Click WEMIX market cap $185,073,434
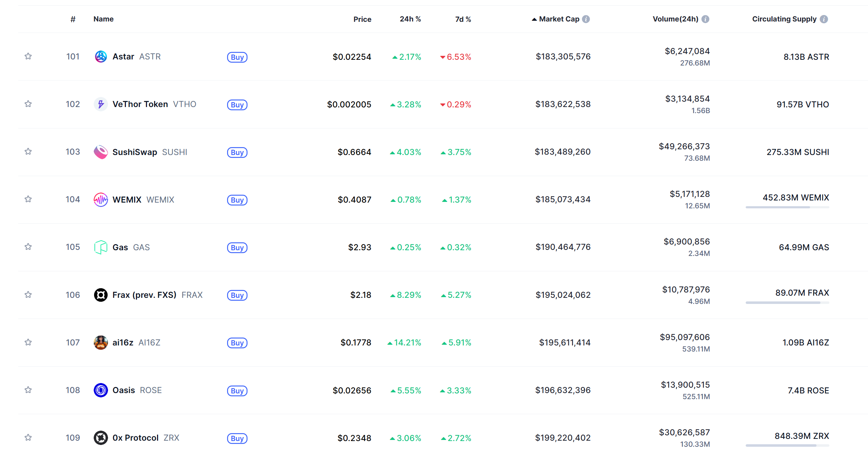868x460 pixels. [x=563, y=199]
